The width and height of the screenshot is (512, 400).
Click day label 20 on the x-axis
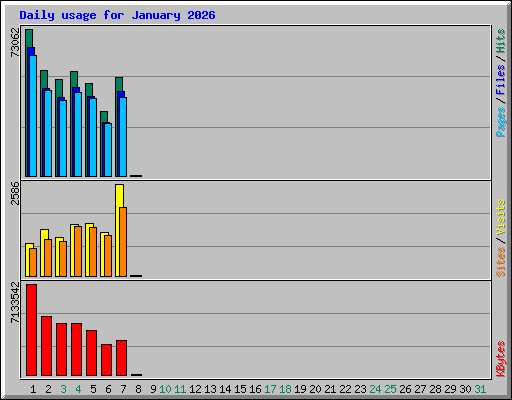click(x=315, y=389)
